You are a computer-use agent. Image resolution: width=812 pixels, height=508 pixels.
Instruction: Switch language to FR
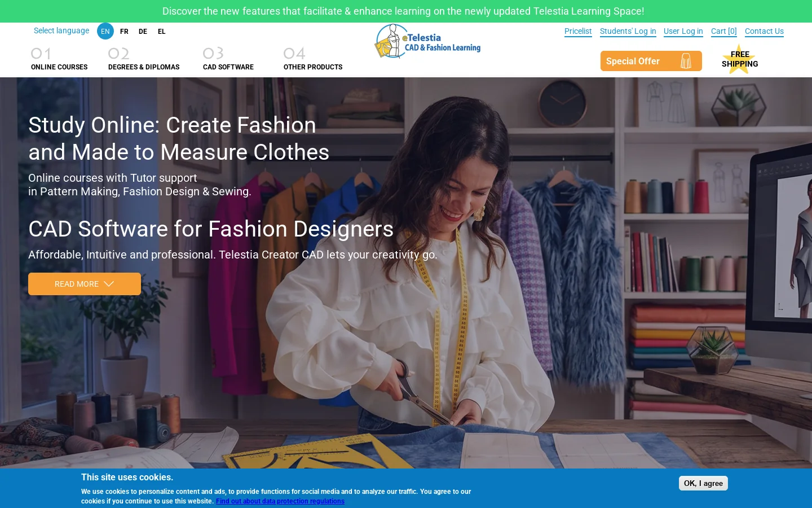click(x=124, y=32)
